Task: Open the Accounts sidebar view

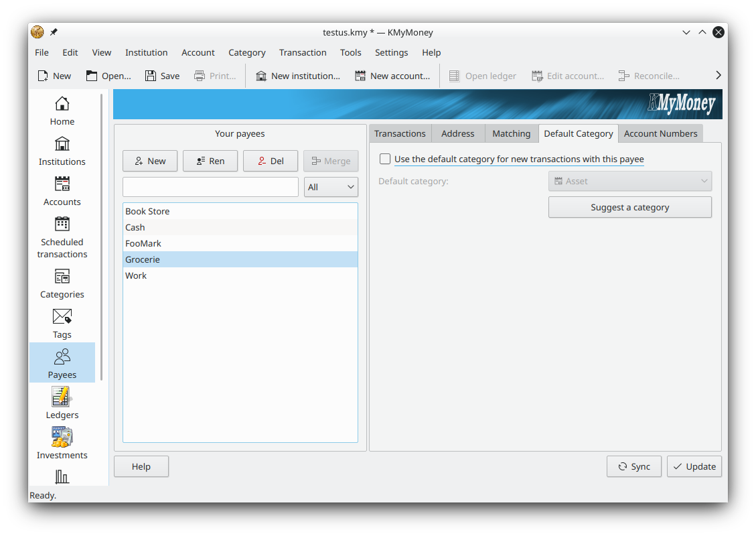Action: pos(62,191)
